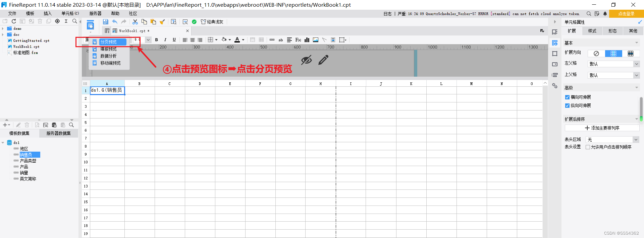
Task: Collapse the ds1 dataset node
Action: coord(3,143)
